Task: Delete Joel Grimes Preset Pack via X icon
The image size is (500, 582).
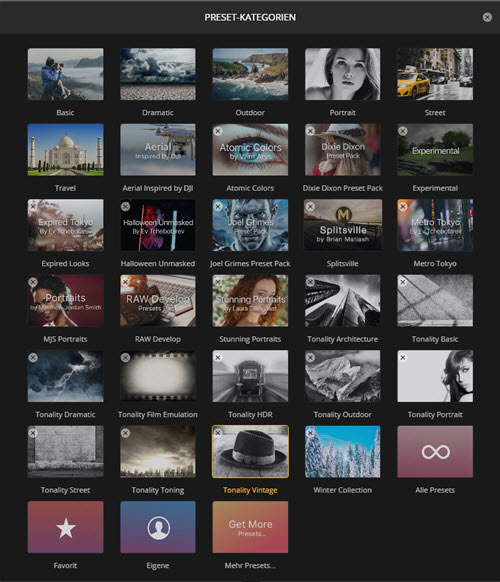Action: tap(218, 206)
